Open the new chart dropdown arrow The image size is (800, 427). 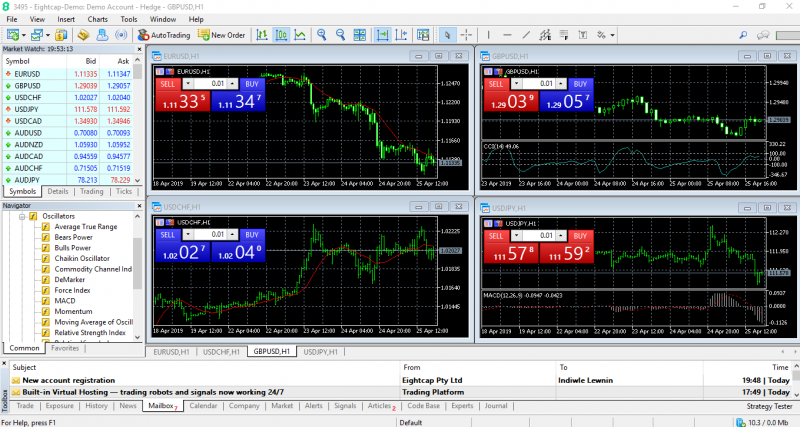23,35
